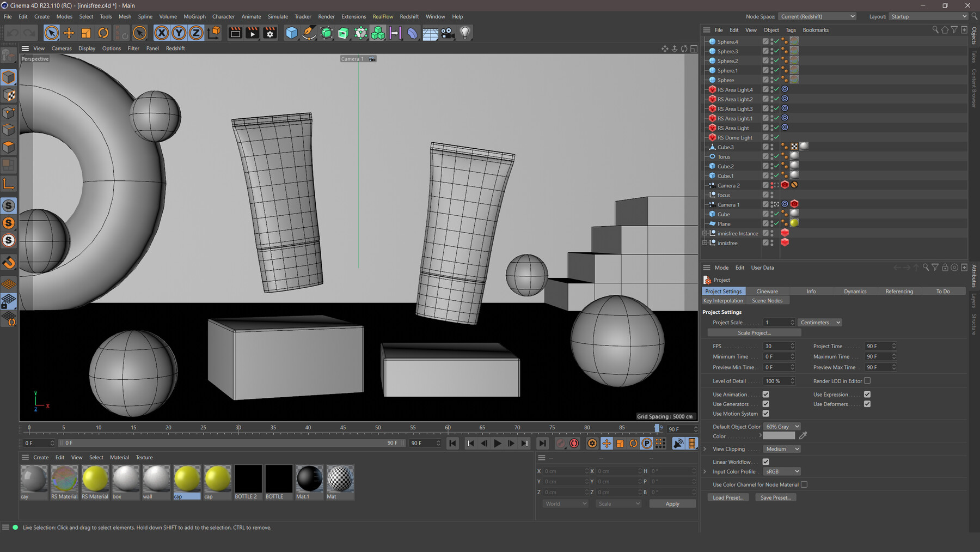
Task: Toggle Use Animation checkbox in Project Settings
Action: (765, 394)
